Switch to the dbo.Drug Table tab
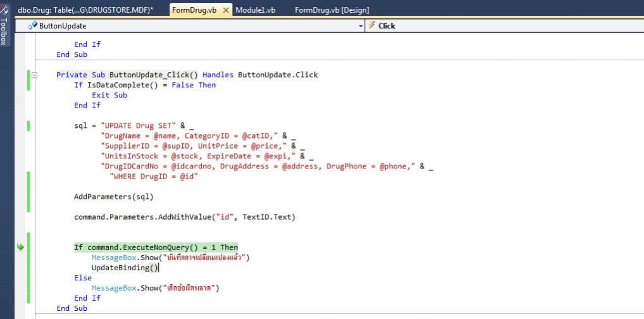644x319 pixels. pyautogui.click(x=85, y=10)
